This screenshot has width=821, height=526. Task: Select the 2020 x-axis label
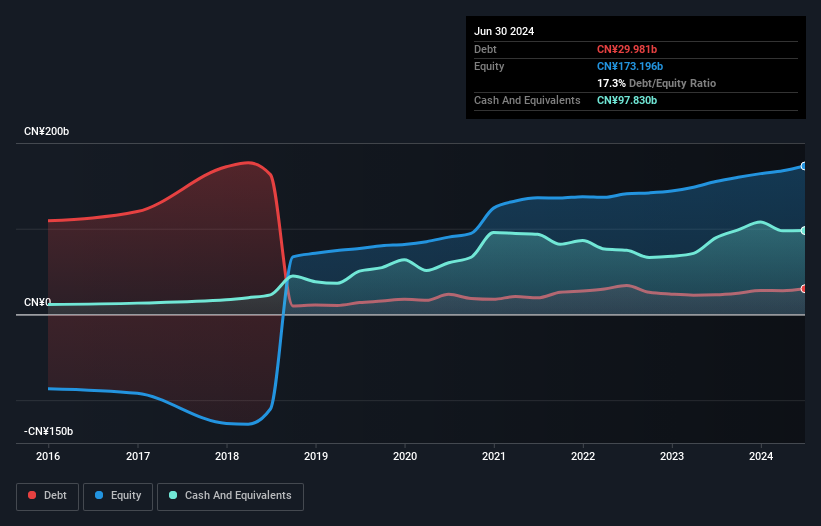click(405, 456)
